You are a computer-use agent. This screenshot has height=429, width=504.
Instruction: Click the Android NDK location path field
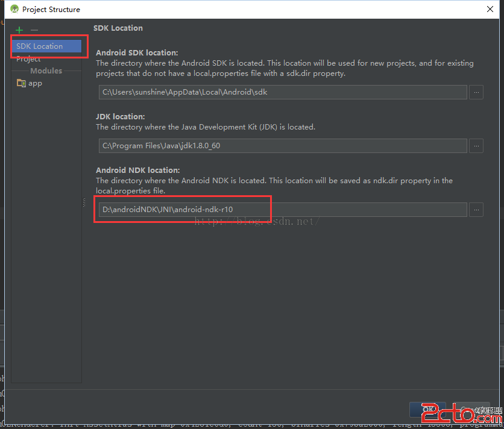(x=283, y=210)
